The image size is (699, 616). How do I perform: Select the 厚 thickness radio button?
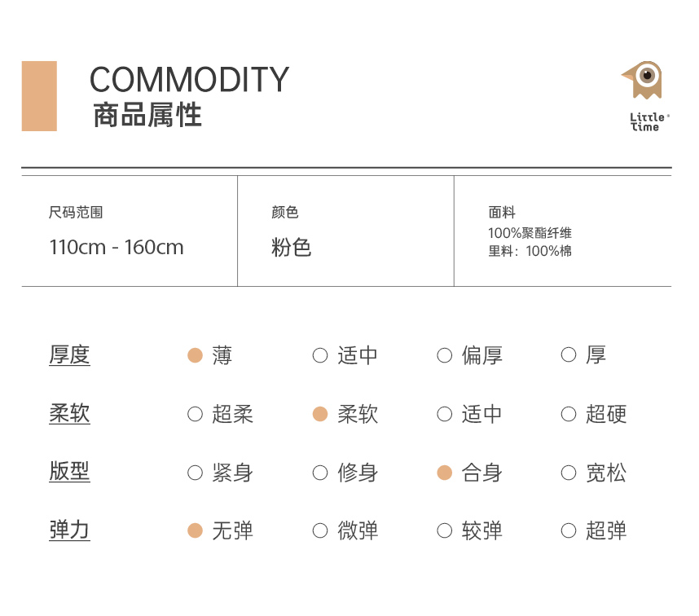[569, 355]
